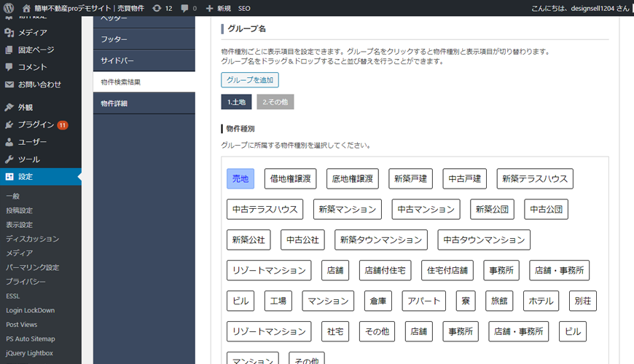This screenshot has height=364, width=634.
Task: Click the グループを追加 button
Action: coord(249,80)
